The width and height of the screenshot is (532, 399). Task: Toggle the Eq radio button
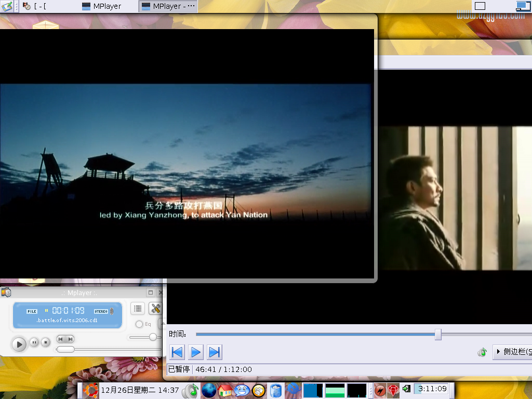pos(139,324)
